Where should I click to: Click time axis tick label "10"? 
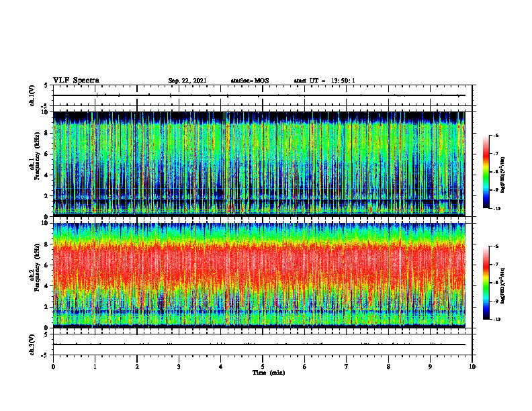point(472,367)
